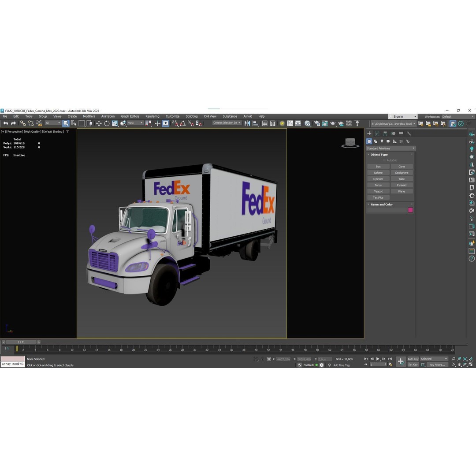This screenshot has height=476, width=476.
Task: Open the selection filter All dropdown
Action: point(53,123)
